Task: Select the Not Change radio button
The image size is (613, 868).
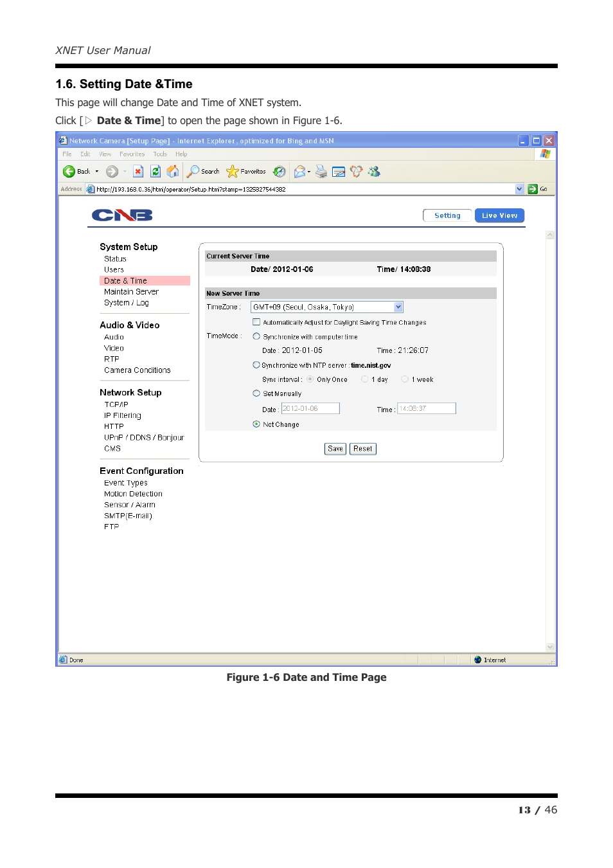Action: point(256,424)
